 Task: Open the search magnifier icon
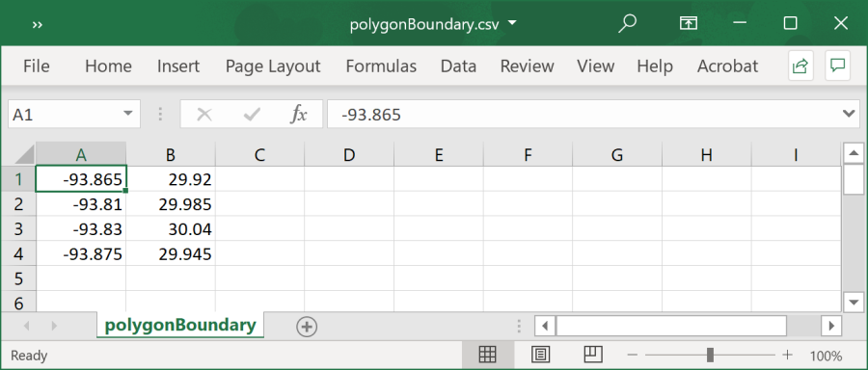pos(628,24)
